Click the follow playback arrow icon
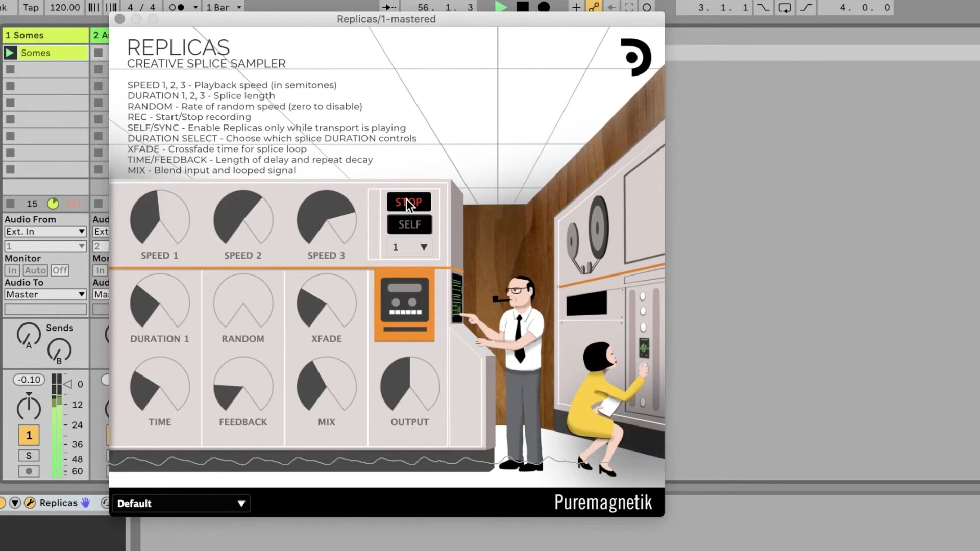980x551 pixels. [389, 7]
